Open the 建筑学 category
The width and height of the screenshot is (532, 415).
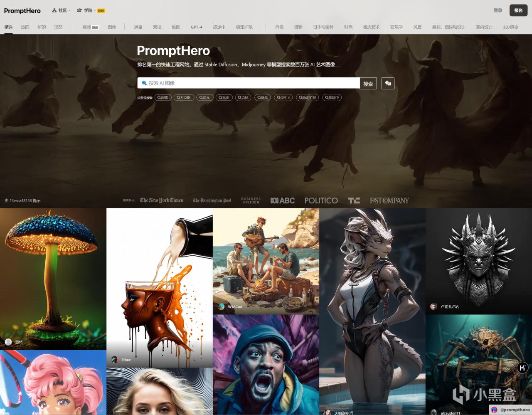click(397, 27)
